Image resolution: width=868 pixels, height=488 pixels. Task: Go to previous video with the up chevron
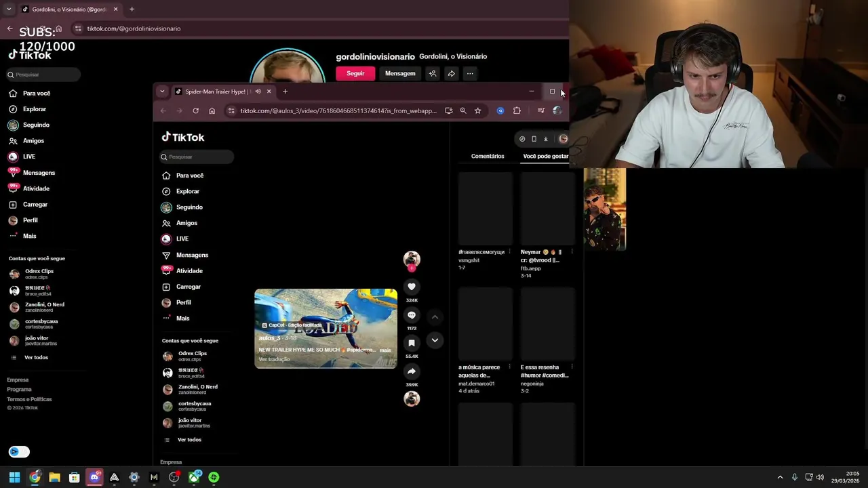point(435,317)
